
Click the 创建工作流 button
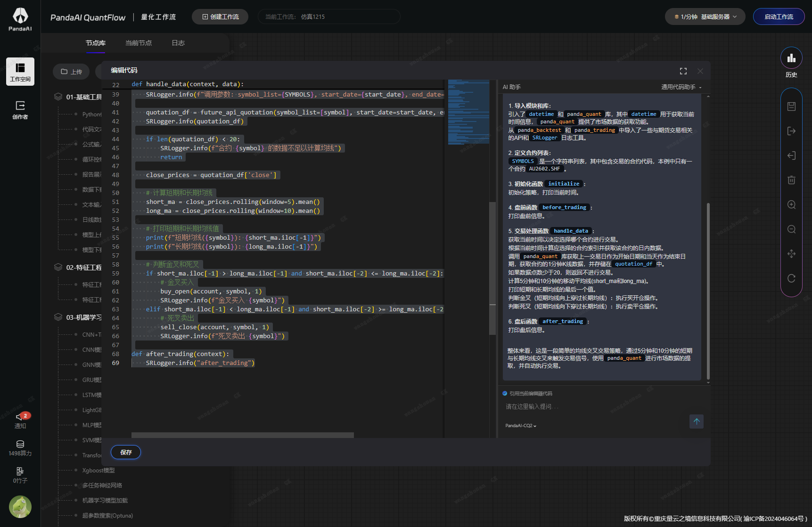[220, 17]
